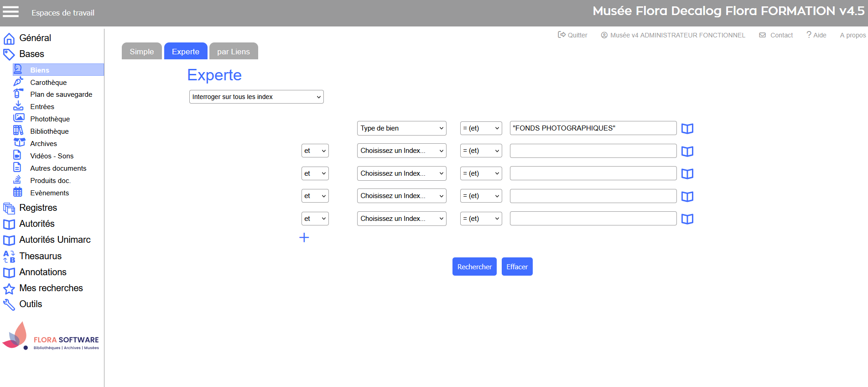
Task: Switch to the Simple search tab
Action: coord(141,52)
